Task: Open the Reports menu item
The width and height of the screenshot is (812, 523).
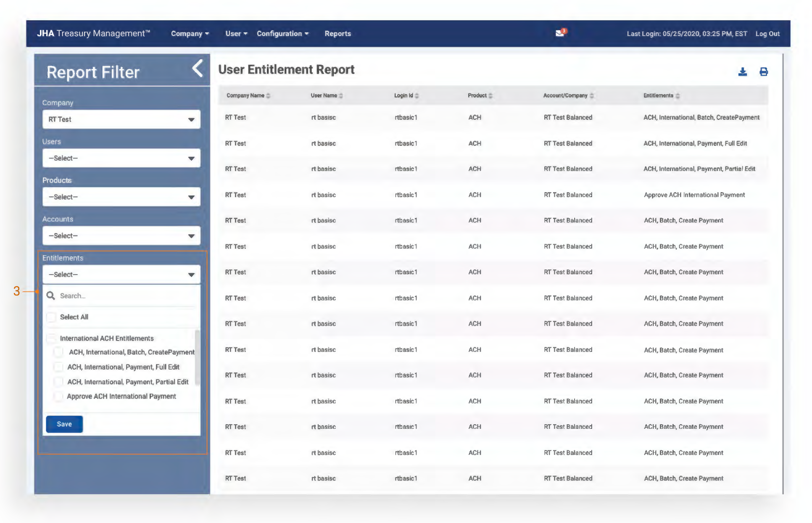Action: coord(337,34)
